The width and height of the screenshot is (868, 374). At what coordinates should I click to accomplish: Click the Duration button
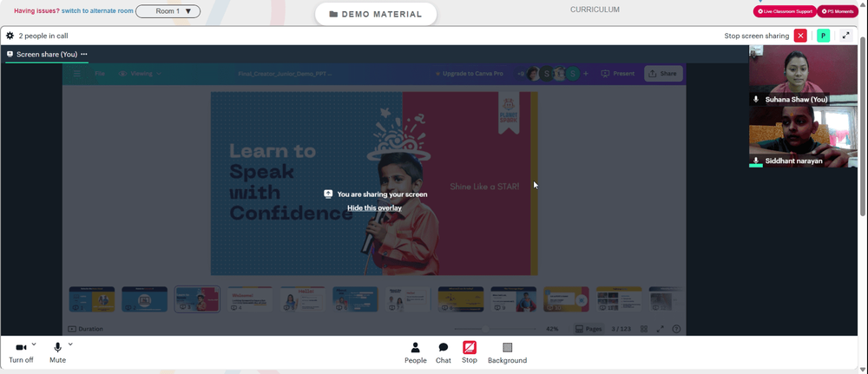[x=86, y=329]
